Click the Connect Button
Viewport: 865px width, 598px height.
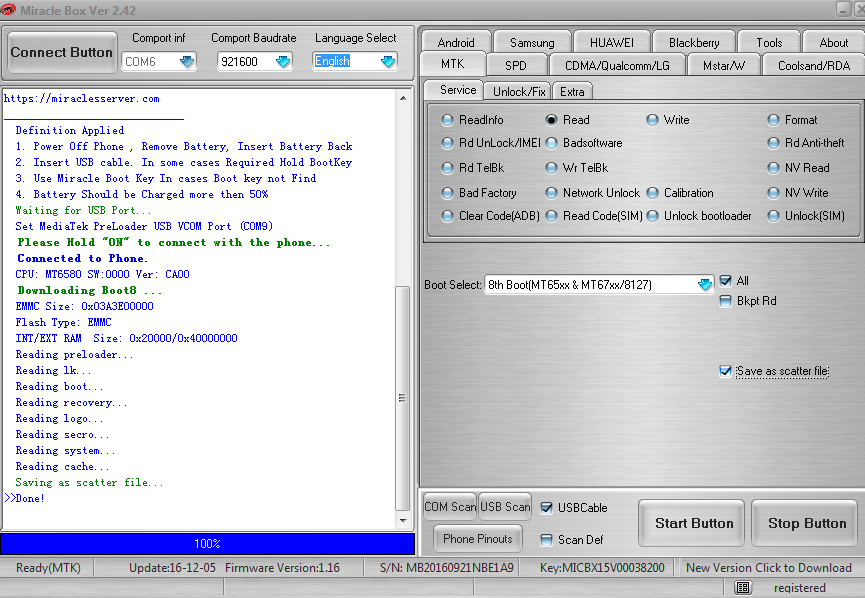tap(61, 52)
